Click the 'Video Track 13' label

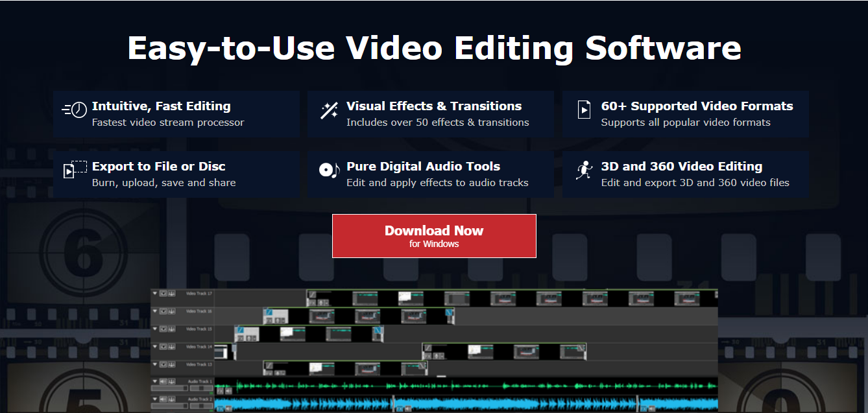point(199,364)
